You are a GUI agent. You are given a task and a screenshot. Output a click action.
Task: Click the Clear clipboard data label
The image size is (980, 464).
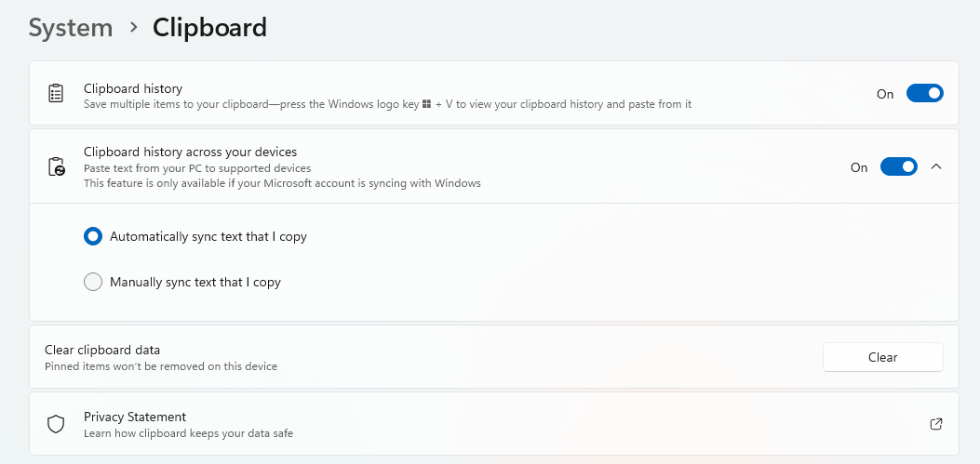coord(102,350)
